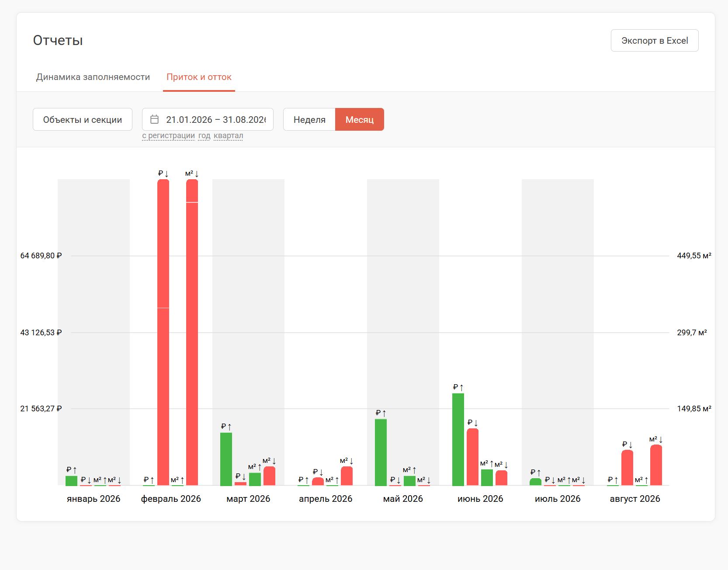This screenshot has width=728, height=570.
Task: Click green ₽ inflow bar for июнь 2026
Action: [x=458, y=439]
